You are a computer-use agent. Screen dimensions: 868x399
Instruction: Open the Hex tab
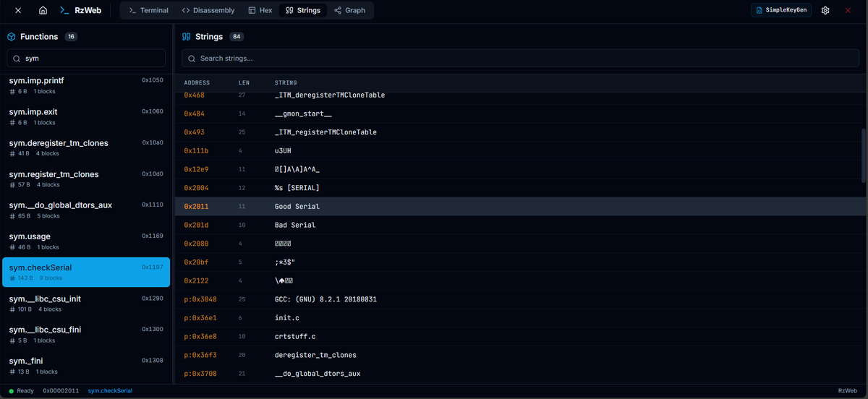tap(260, 11)
